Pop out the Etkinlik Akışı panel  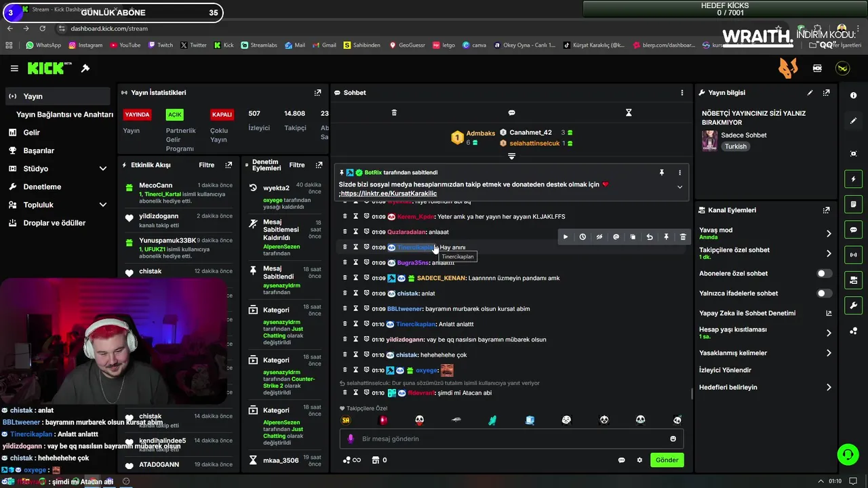(229, 165)
